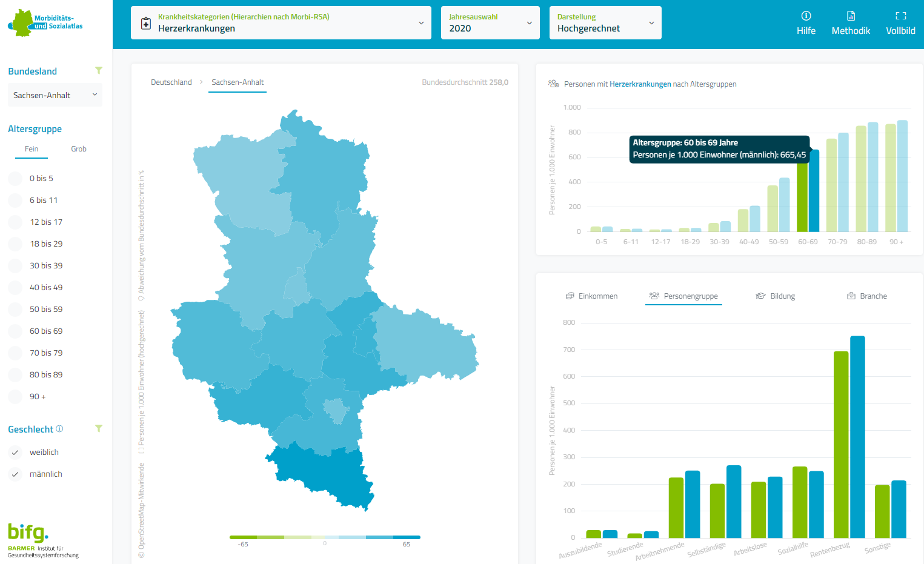924x564 pixels.
Task: Click the Morbiditäts- und Sozialatlas logo
Action: 45,23
